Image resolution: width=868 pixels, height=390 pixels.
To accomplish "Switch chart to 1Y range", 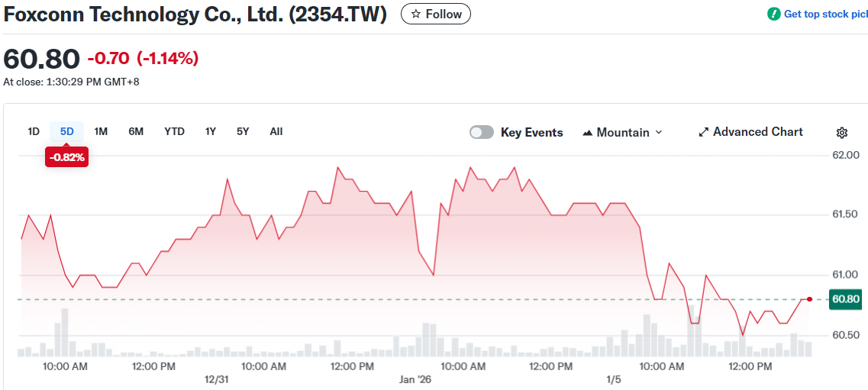I will tap(211, 131).
